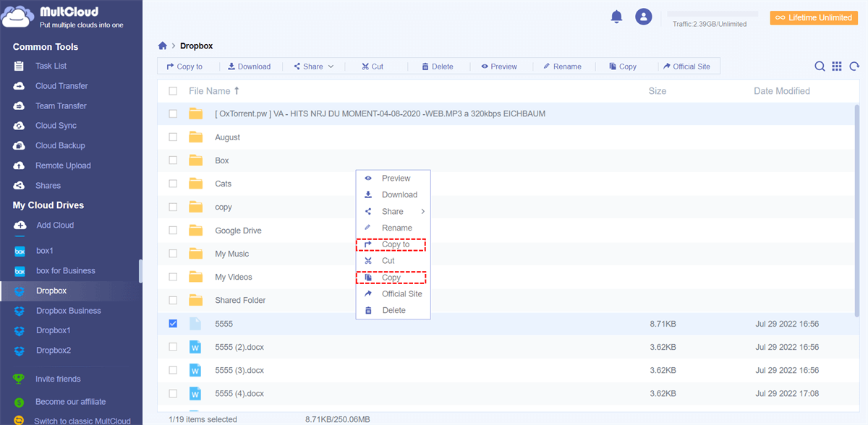The image size is (868, 425).
Task: Uncheck the 5555 file checkbox
Action: click(x=173, y=324)
